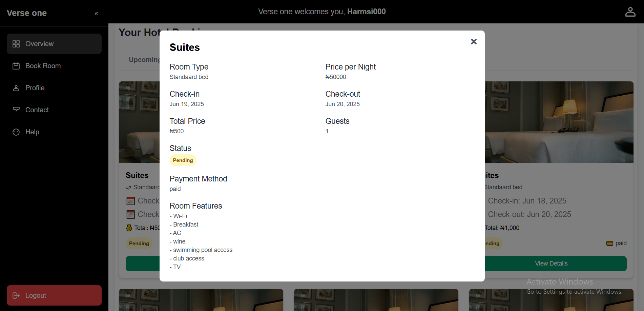Click the Contact sidebar icon
Image resolution: width=644 pixels, height=311 pixels.
click(x=16, y=110)
